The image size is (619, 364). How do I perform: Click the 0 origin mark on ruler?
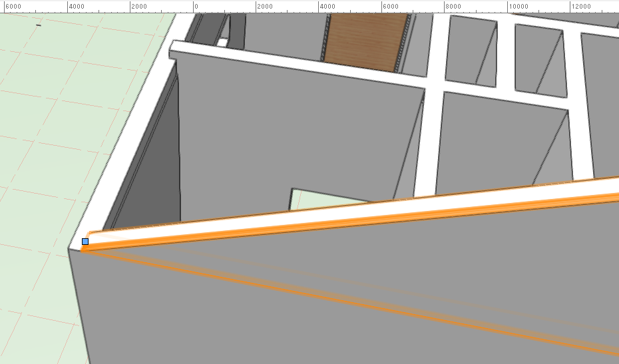pyautogui.click(x=194, y=6)
